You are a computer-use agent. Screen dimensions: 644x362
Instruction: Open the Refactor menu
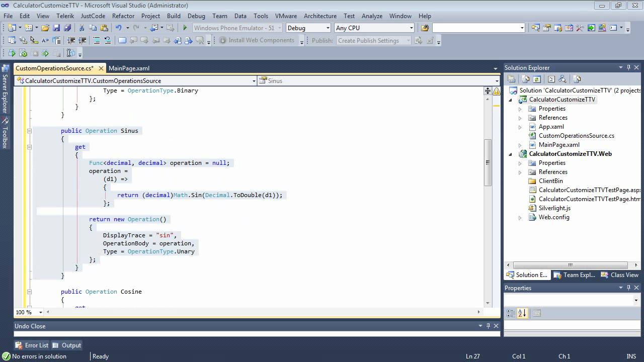(x=123, y=16)
